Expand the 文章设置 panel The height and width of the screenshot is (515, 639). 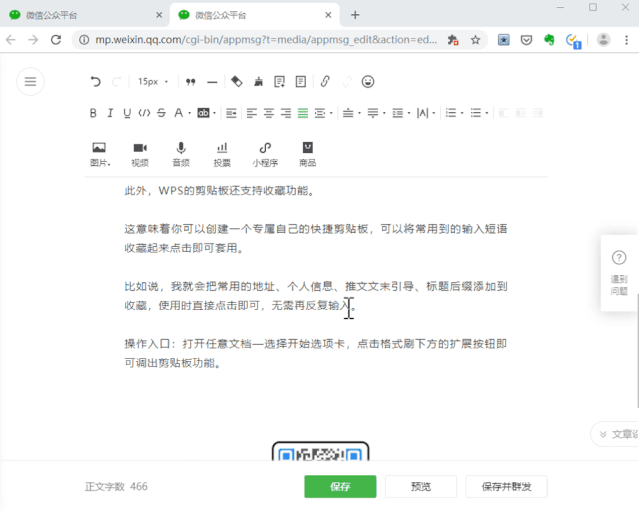pyautogui.click(x=615, y=434)
